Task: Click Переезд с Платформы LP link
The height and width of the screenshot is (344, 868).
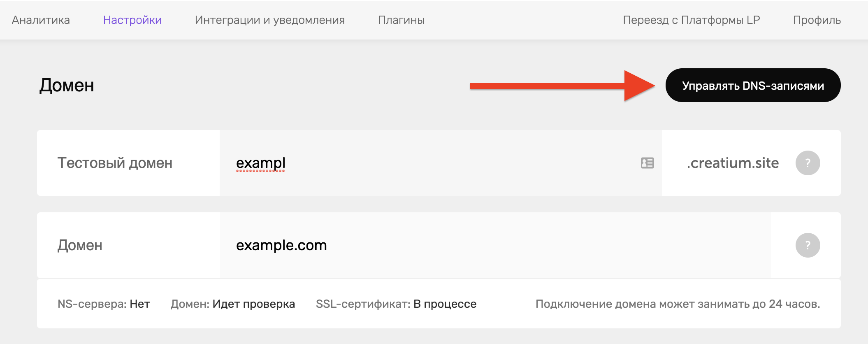Action: click(x=692, y=20)
